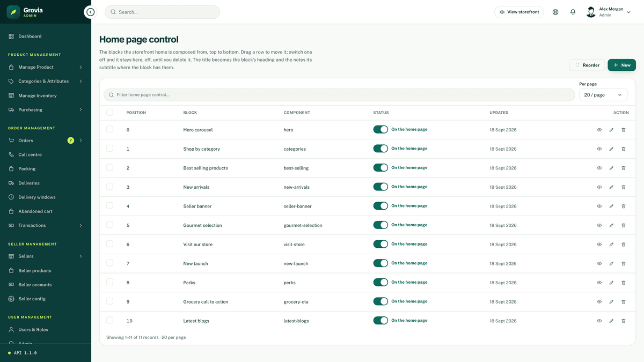Check the Perks row checkbox

[x=109, y=282]
